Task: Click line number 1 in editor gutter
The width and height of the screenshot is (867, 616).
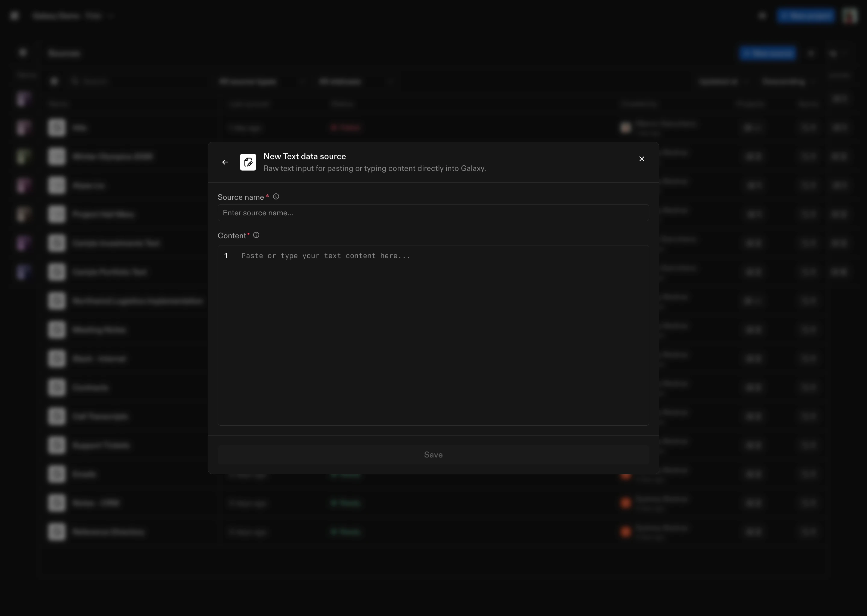Action: pos(226,256)
